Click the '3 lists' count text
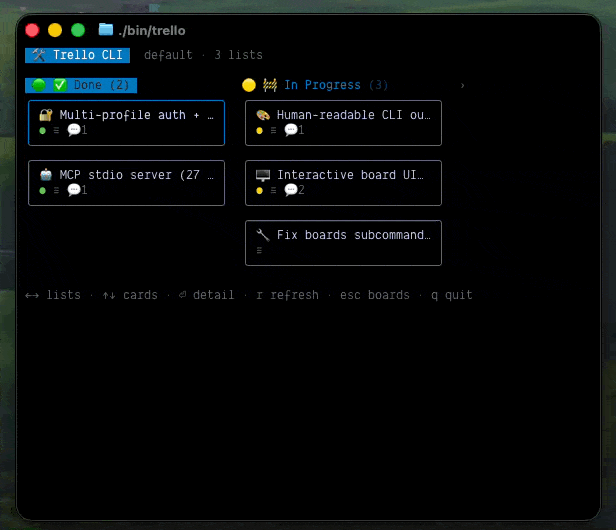The height and width of the screenshot is (530, 616). tap(238, 55)
